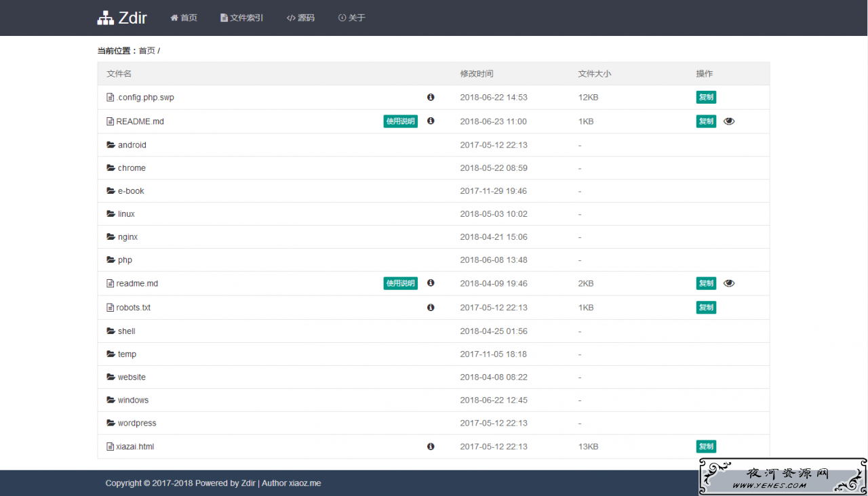
Task: Click the date 2018-06-08 13:48
Action: pos(494,260)
